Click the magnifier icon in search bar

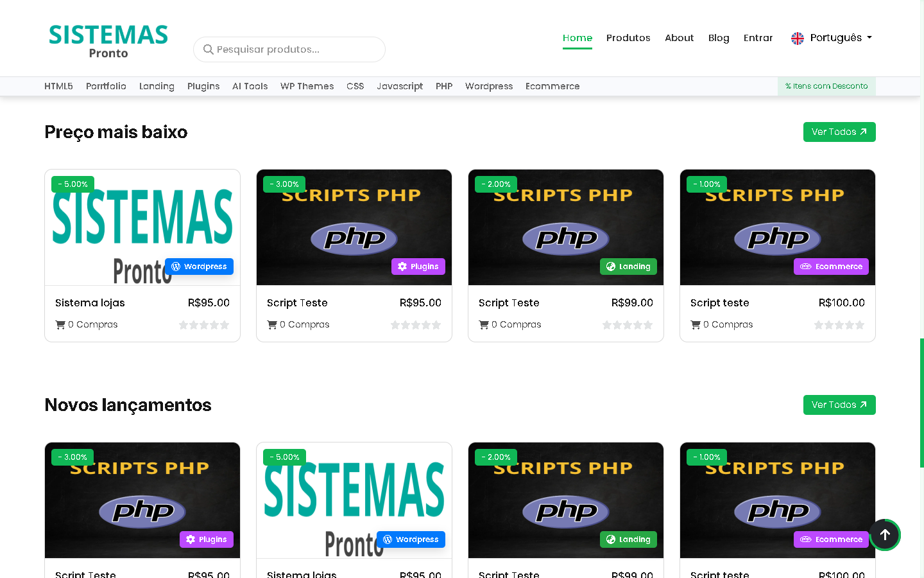(x=208, y=49)
